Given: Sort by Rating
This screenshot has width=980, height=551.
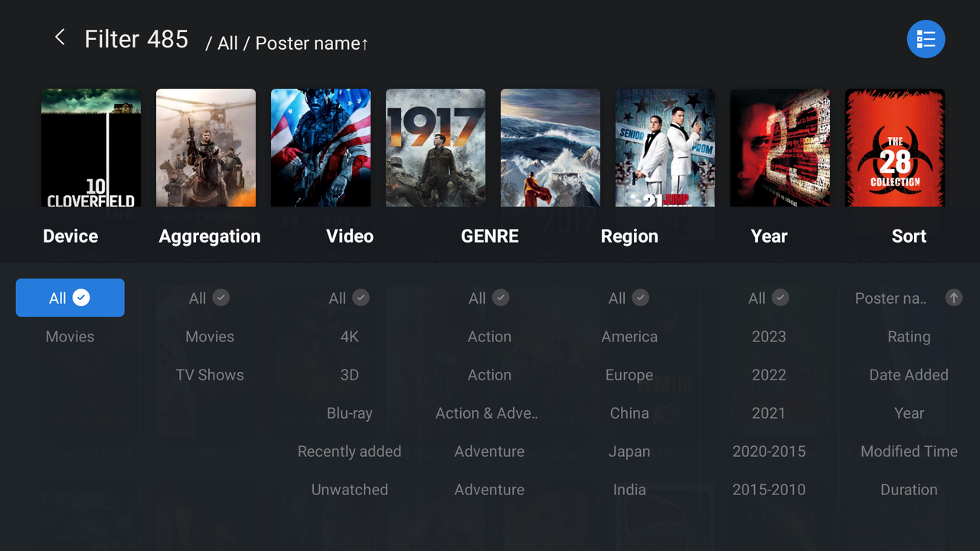Looking at the screenshot, I should point(909,336).
